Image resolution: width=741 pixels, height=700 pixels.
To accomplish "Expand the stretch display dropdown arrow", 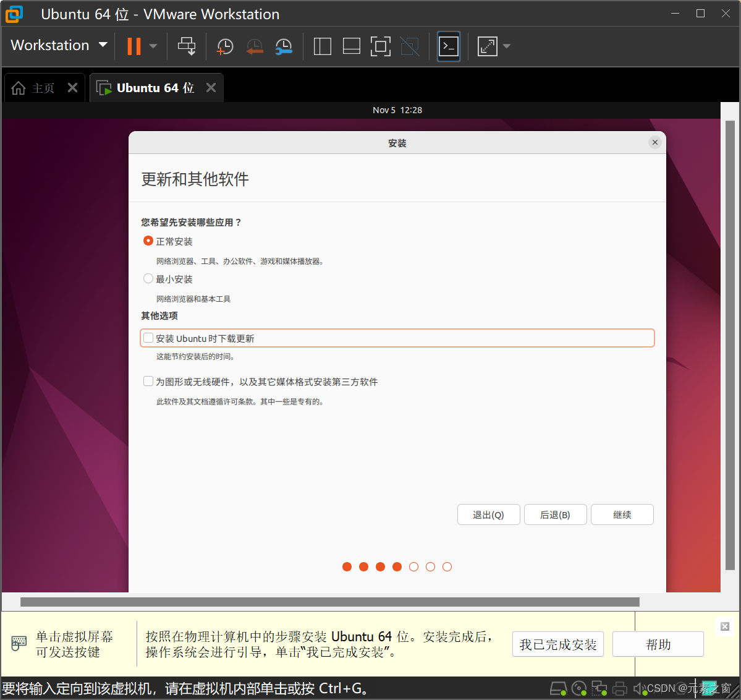I will [x=507, y=46].
